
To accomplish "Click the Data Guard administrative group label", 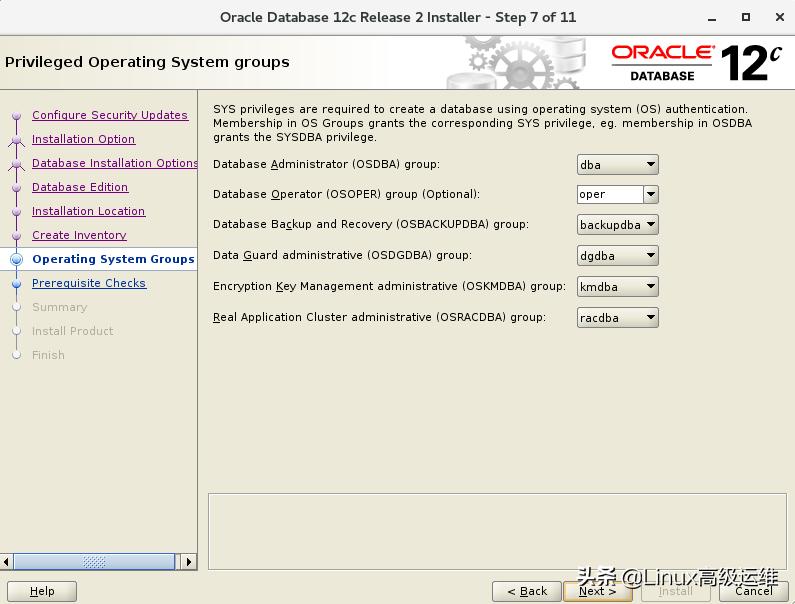I will tap(342, 255).
